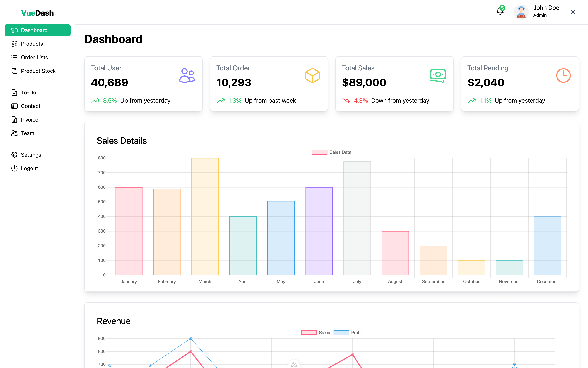This screenshot has height=368, width=588.
Task: Click the Logout power icon
Action: (x=14, y=168)
